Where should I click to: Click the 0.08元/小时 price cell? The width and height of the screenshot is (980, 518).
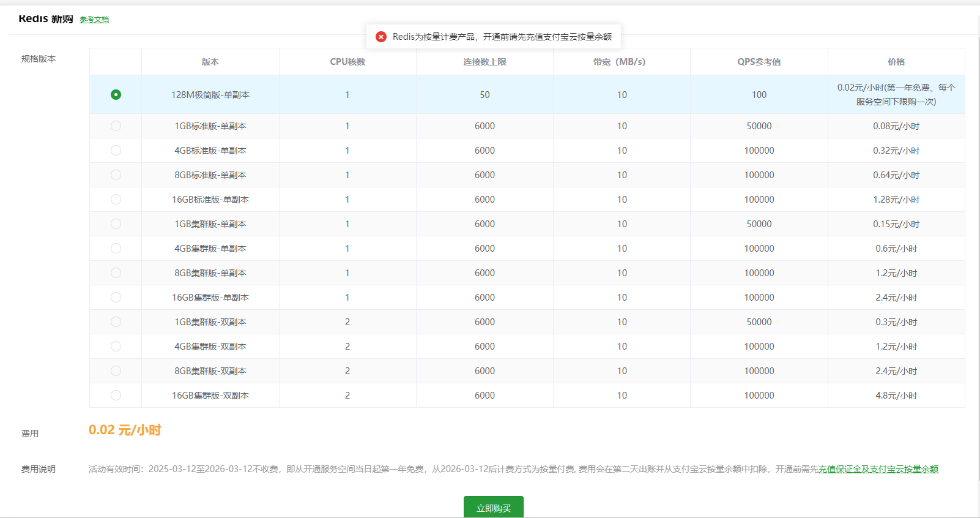[896, 126]
